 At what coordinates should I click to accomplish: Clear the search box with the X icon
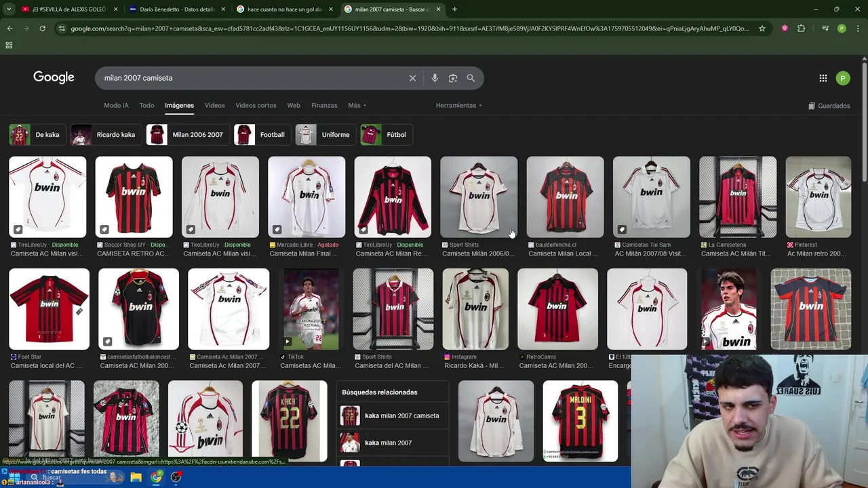[x=412, y=78]
